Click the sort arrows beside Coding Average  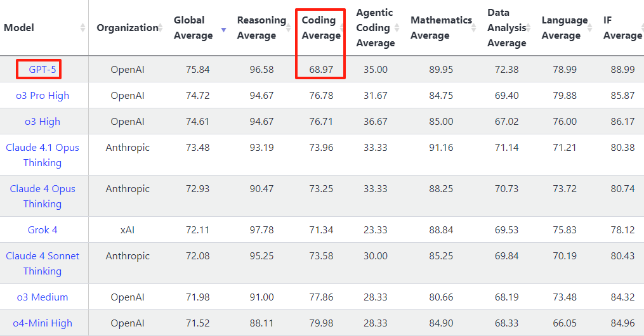point(343,28)
